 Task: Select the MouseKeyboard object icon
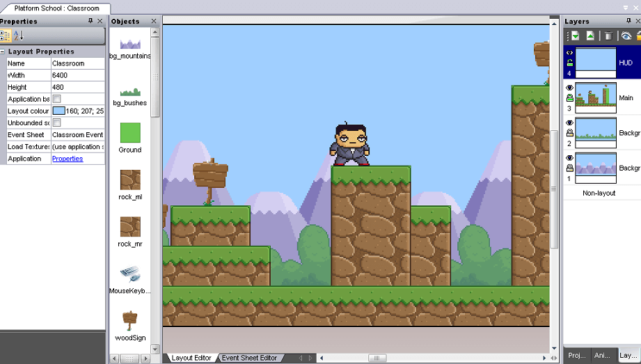coord(130,274)
